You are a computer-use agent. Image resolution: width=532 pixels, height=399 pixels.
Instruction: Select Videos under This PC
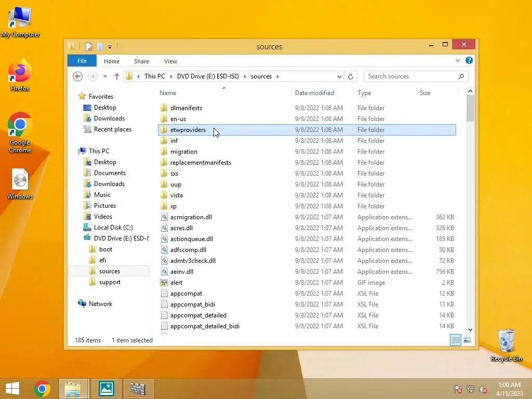pyautogui.click(x=103, y=216)
